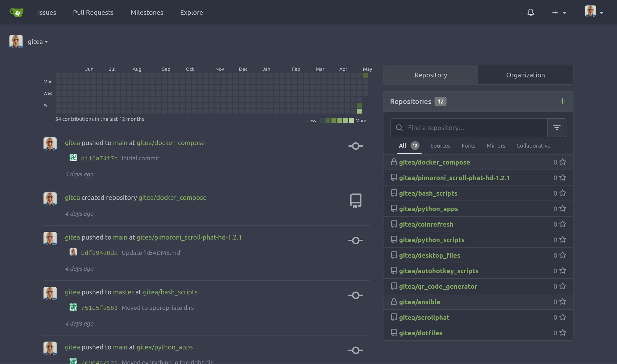617x364 pixels.
Task: Click the star icon for gitea/scrollphat
Action: 563,317
